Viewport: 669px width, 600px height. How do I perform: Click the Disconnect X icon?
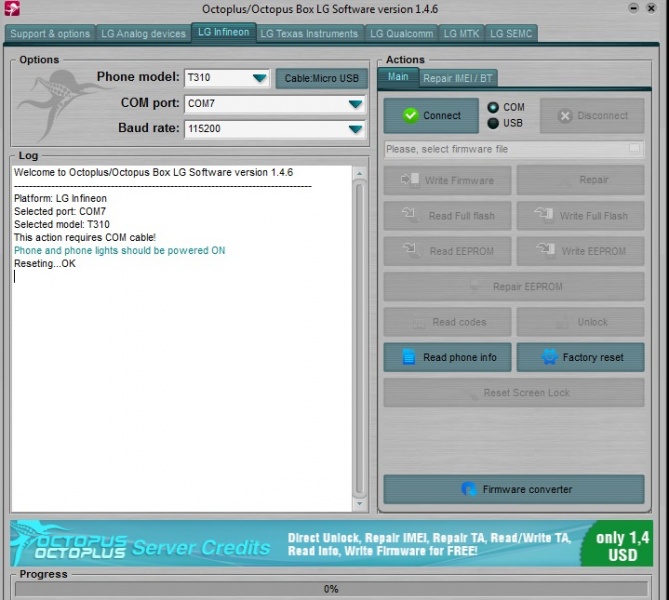[x=565, y=116]
